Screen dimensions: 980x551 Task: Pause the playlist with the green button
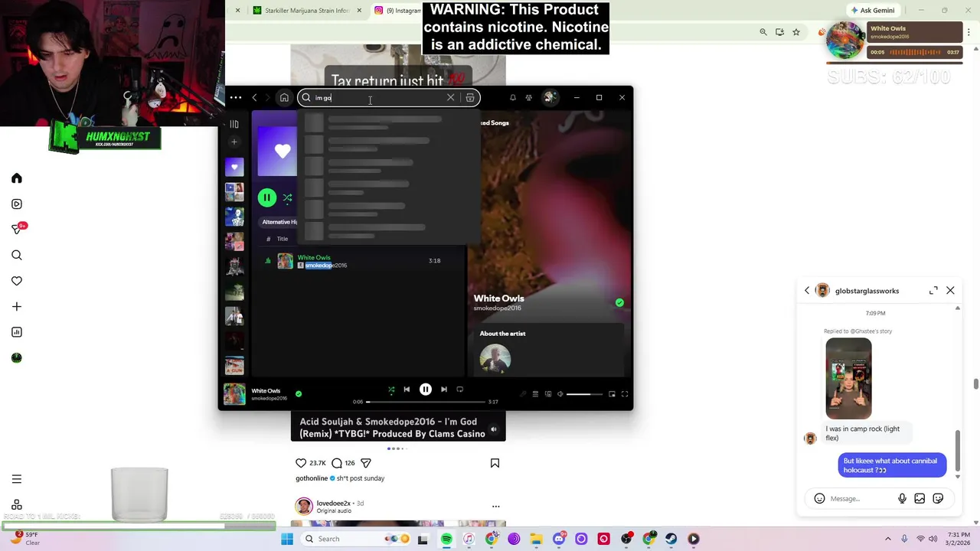[266, 198]
